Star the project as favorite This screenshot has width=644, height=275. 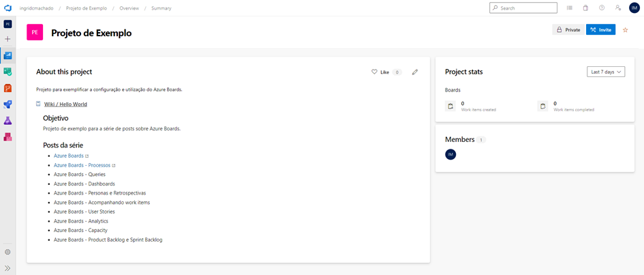tap(626, 30)
